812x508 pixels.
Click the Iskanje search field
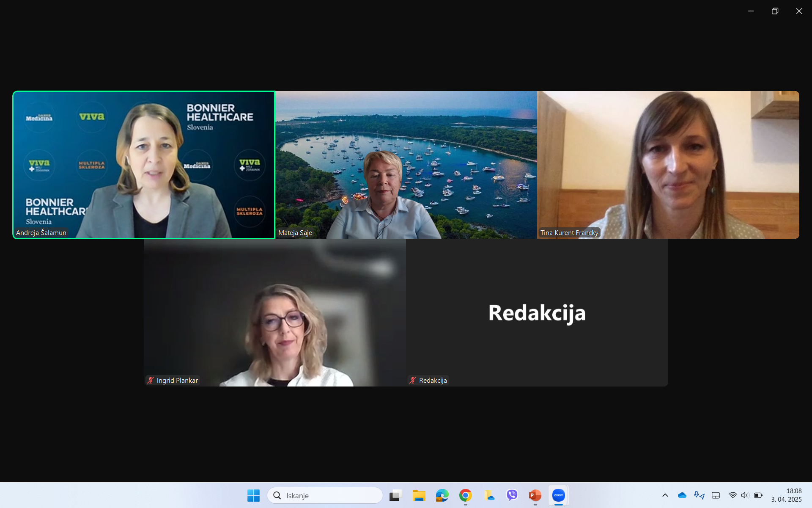pyautogui.click(x=326, y=495)
